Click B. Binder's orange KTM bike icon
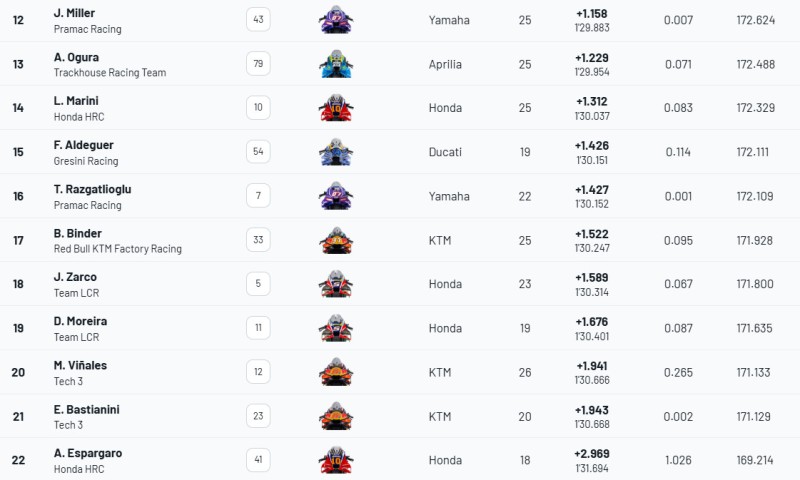 pyautogui.click(x=336, y=240)
